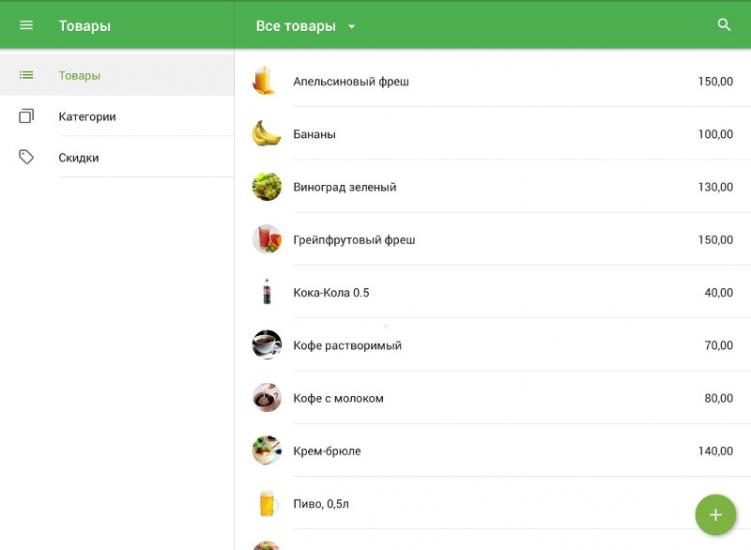
Task: Select Товары in the sidebar menu
Action: (117, 75)
